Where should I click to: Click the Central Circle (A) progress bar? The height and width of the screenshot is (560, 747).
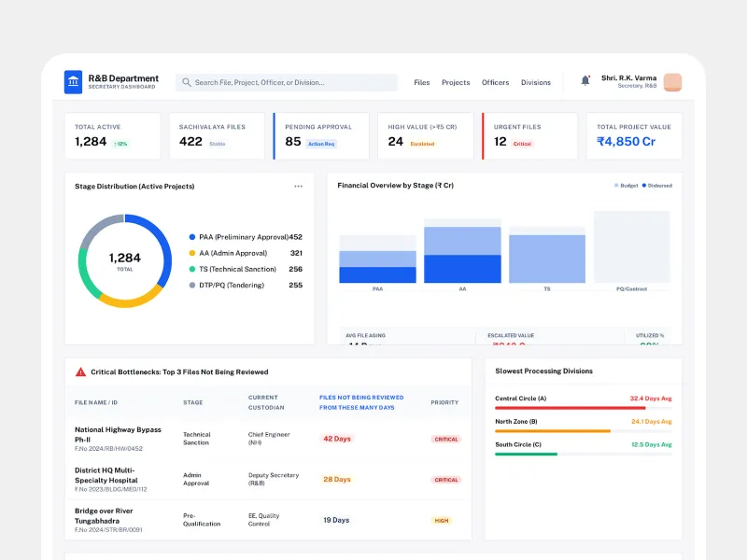[583, 408]
